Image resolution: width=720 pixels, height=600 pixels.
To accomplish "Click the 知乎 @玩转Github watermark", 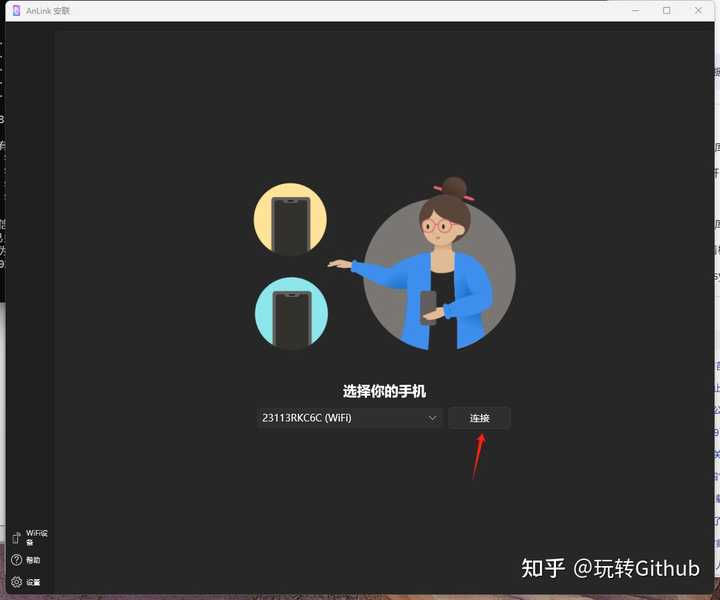I will (610, 568).
